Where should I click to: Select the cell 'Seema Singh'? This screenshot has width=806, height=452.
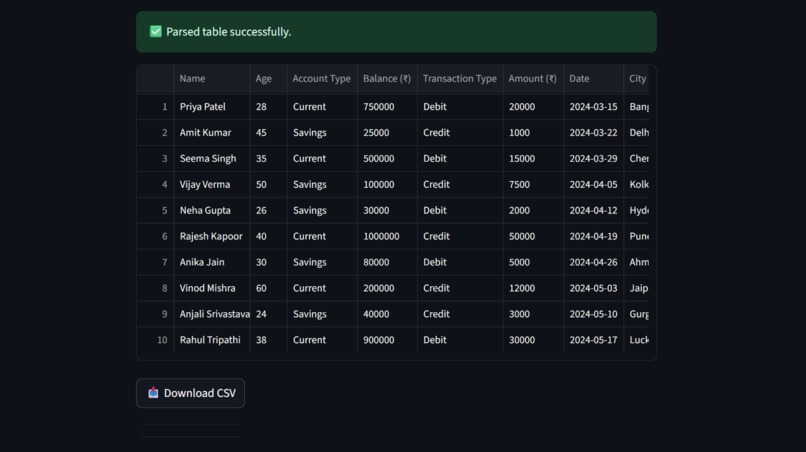[x=212, y=158]
